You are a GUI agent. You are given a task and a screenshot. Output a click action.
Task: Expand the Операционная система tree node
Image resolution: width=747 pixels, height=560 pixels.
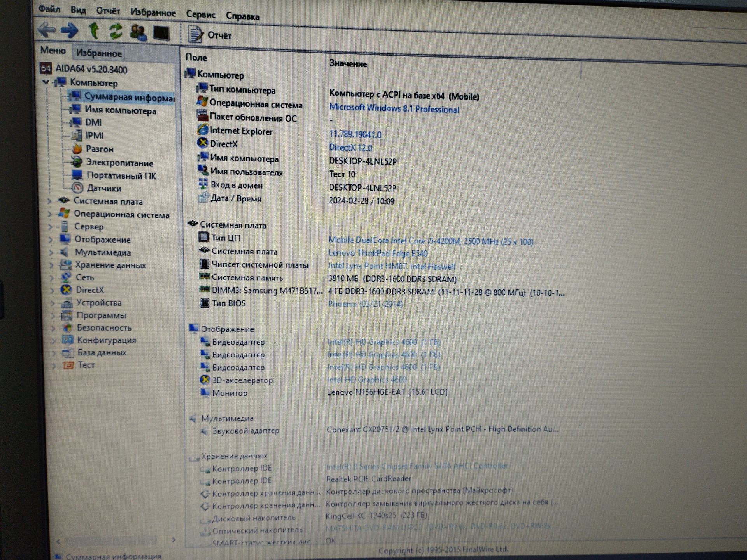pyautogui.click(x=49, y=214)
